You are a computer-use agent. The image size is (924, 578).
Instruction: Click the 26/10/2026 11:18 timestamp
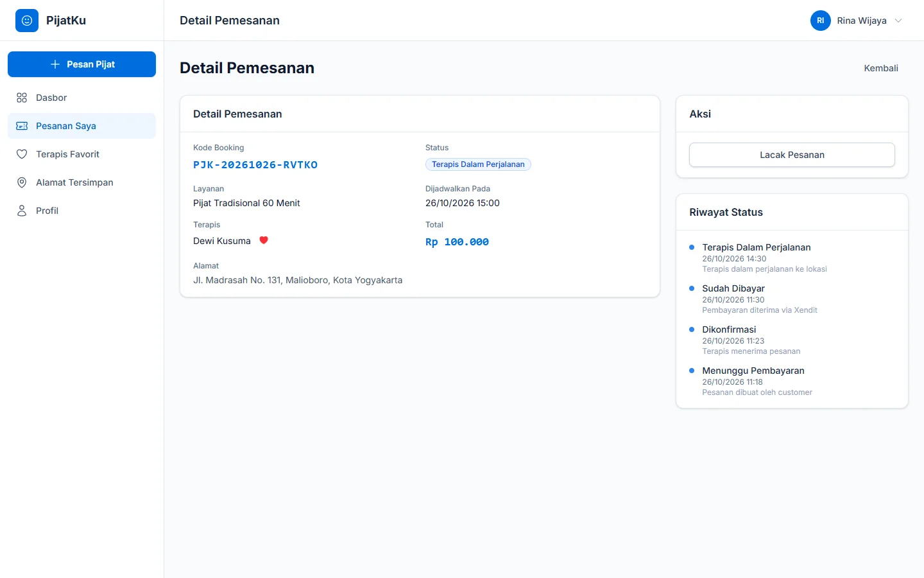tap(733, 382)
